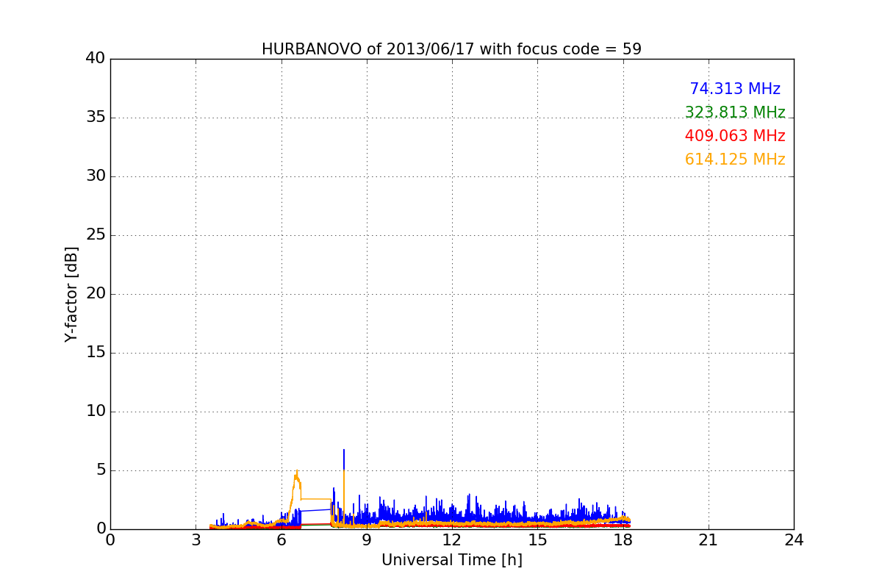
Task: Click the x-axis tick label 21
Action: pyautogui.click(x=709, y=540)
